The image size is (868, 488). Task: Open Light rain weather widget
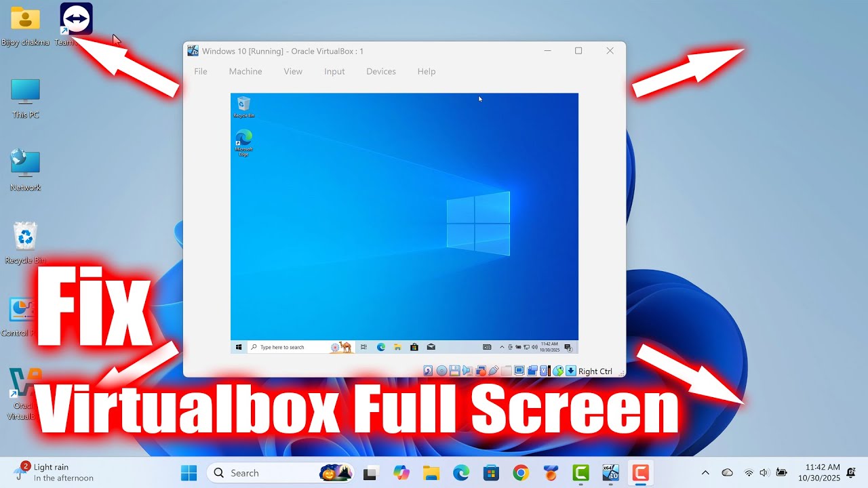[53, 472]
